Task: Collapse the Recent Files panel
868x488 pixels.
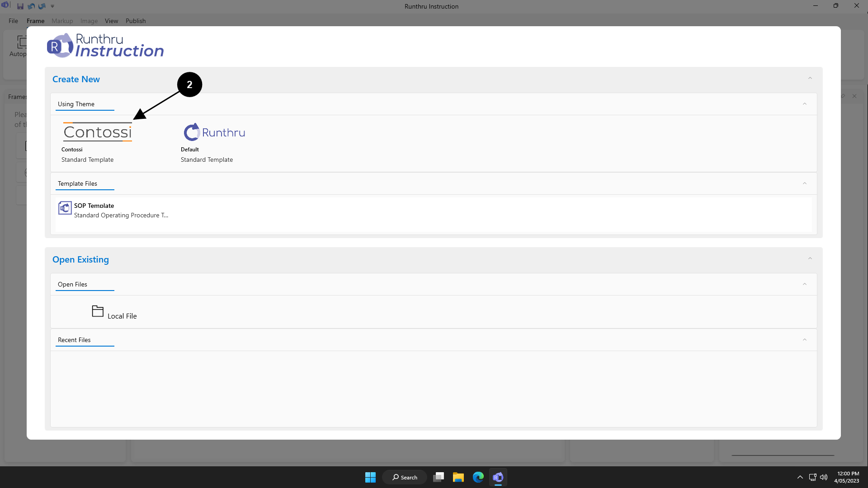Action: coord(804,340)
